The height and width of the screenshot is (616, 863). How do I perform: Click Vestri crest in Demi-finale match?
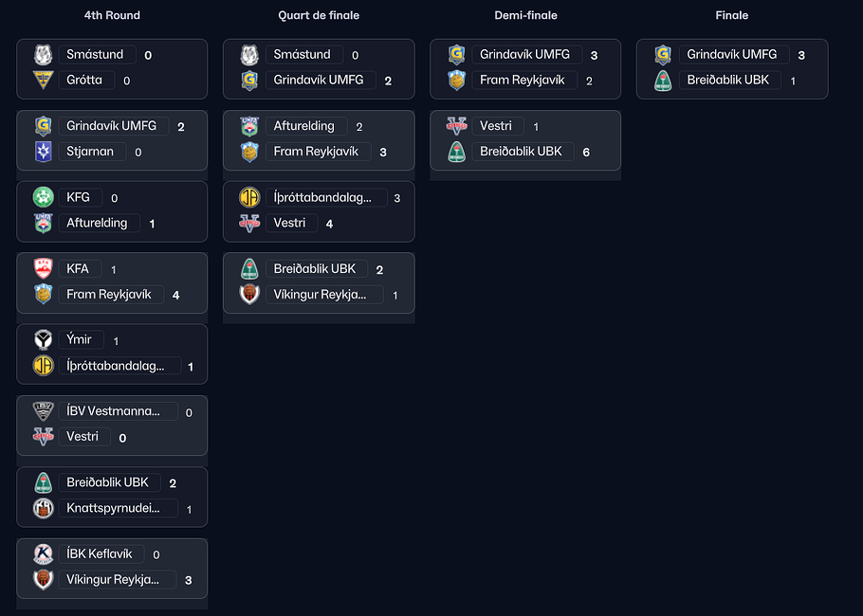coord(456,126)
